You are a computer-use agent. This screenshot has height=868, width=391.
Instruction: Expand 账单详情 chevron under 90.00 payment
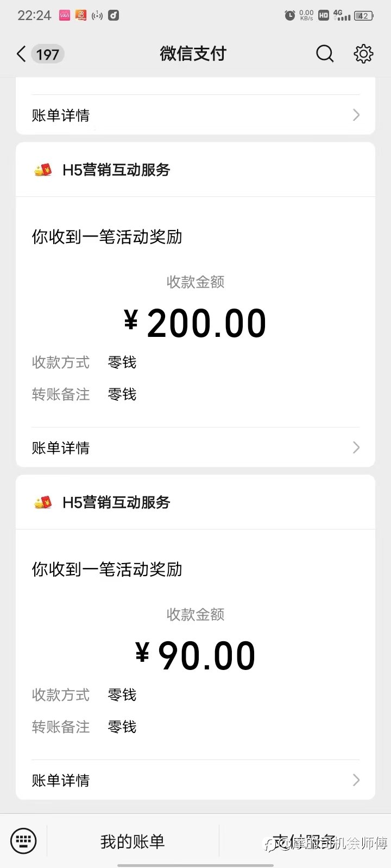356,780
